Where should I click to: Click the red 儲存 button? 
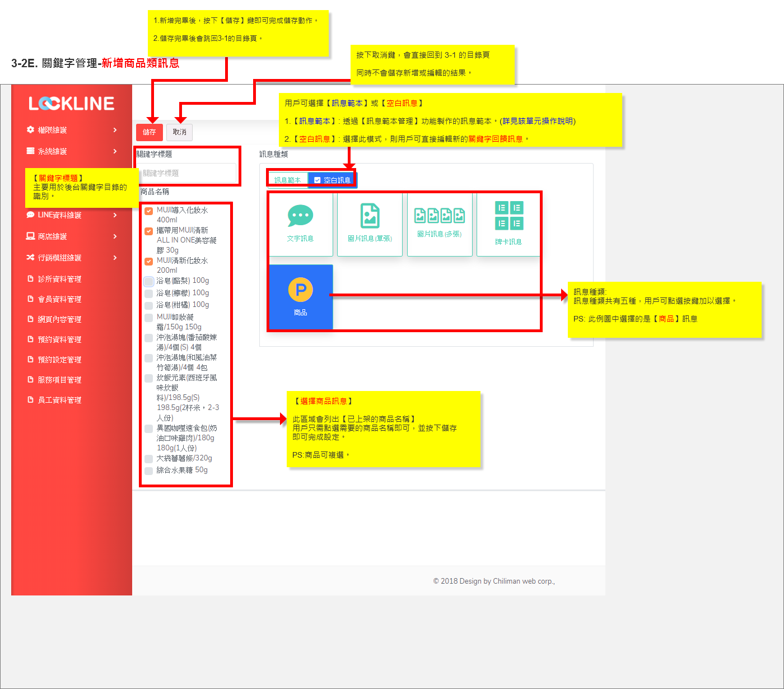click(x=149, y=132)
